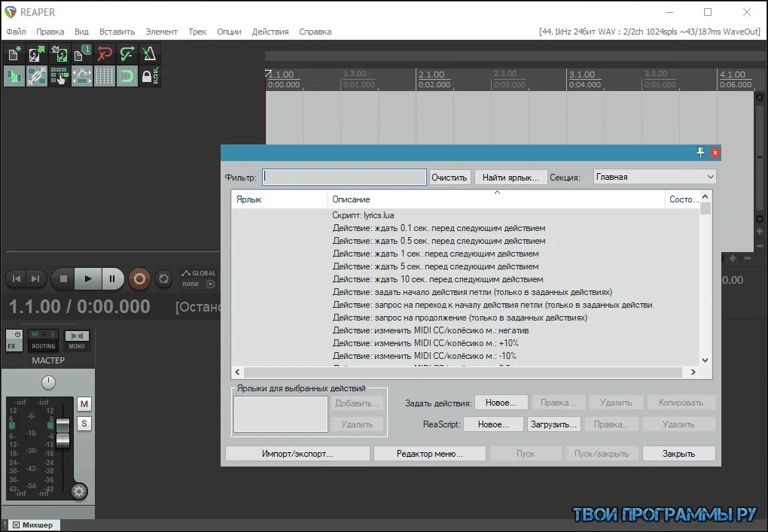Image resolution: width=768 pixels, height=532 pixels.
Task: Open the Секция Главная dropdown
Action: pyautogui.click(x=654, y=177)
